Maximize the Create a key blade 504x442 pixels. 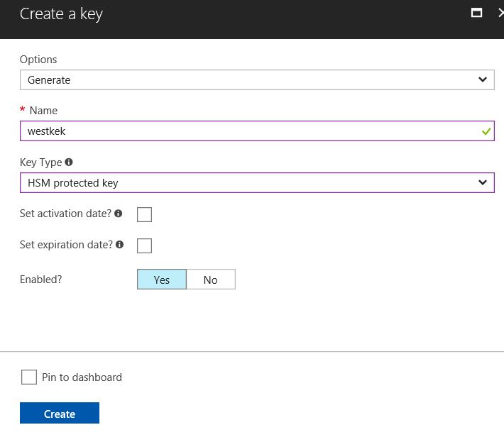point(476,13)
